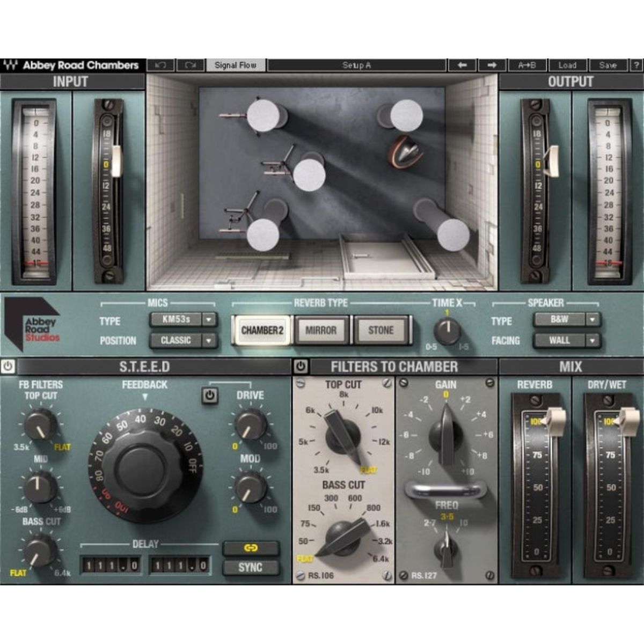Toggle Filters To Chamber power button
Screen dimensions: 644x644
click(x=301, y=367)
